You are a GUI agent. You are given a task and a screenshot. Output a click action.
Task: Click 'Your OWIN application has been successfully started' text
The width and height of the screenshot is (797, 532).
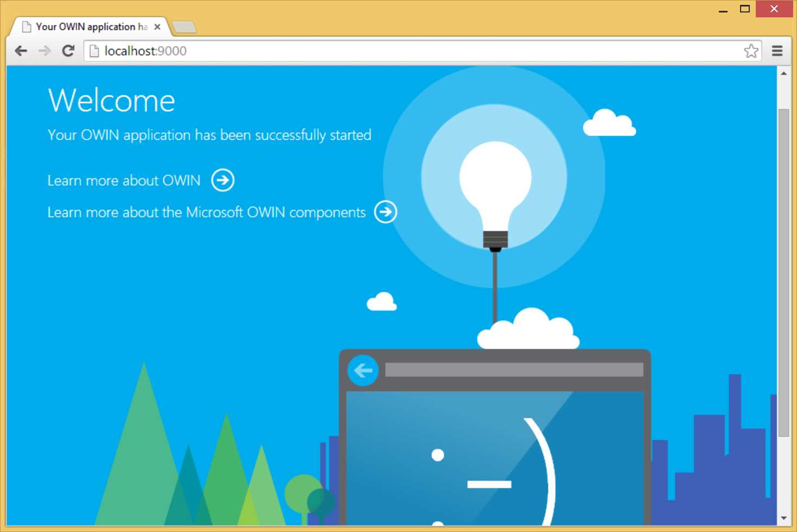[209, 135]
